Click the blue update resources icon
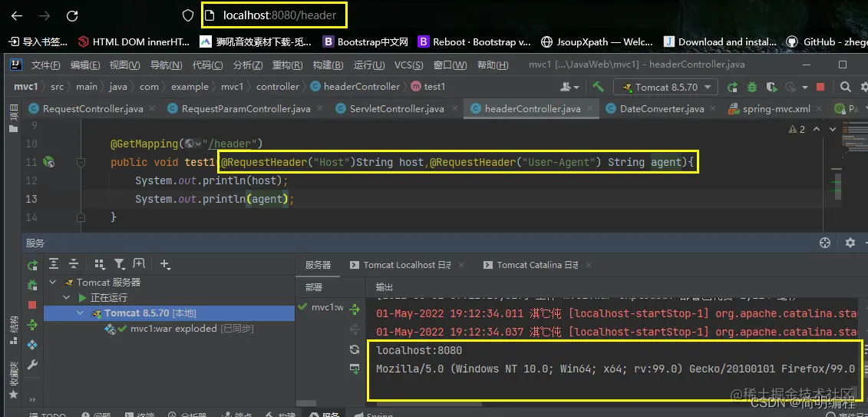 click(32, 345)
